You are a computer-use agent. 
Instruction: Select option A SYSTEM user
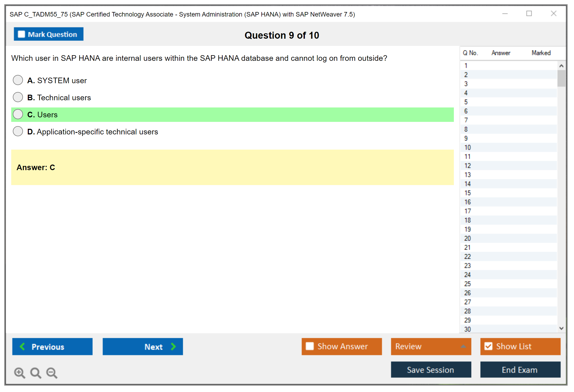point(18,80)
